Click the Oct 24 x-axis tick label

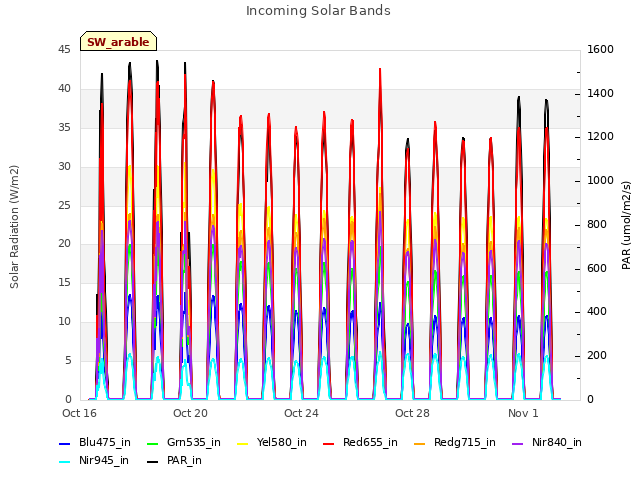pos(301,413)
